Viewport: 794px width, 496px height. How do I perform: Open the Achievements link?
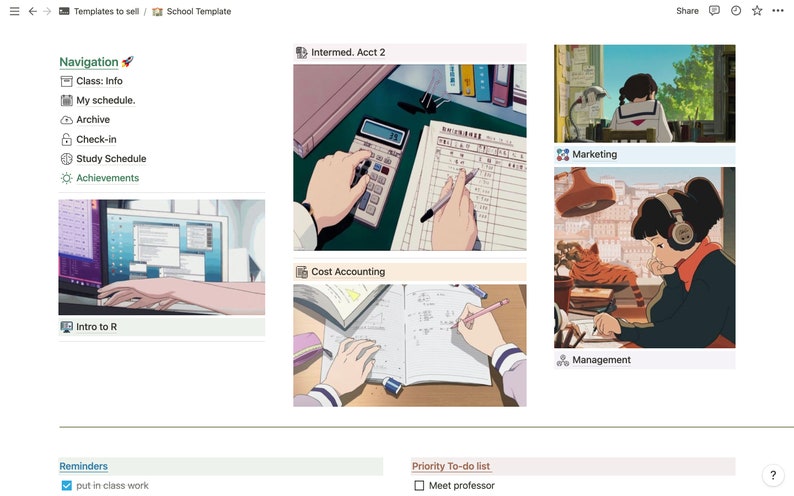point(107,178)
